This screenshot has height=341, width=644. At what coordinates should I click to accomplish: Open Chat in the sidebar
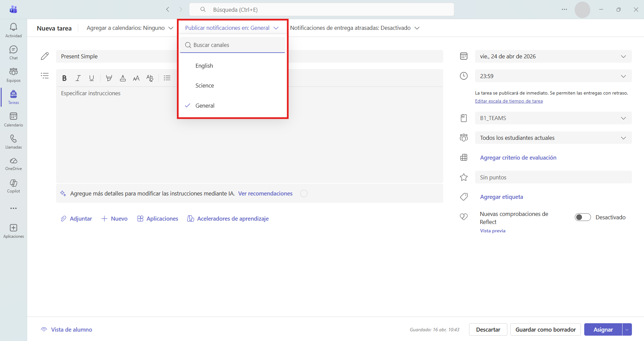pos(13,53)
